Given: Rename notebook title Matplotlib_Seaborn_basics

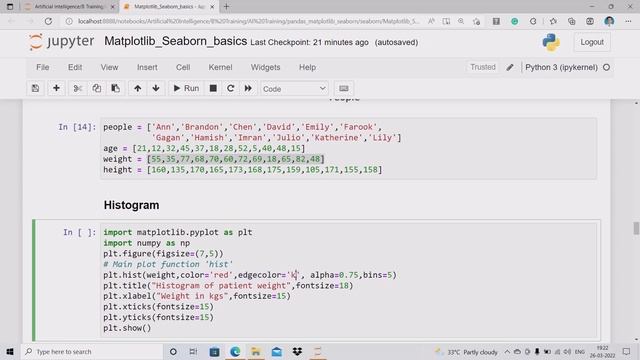Looking at the screenshot, I should [176, 41].
